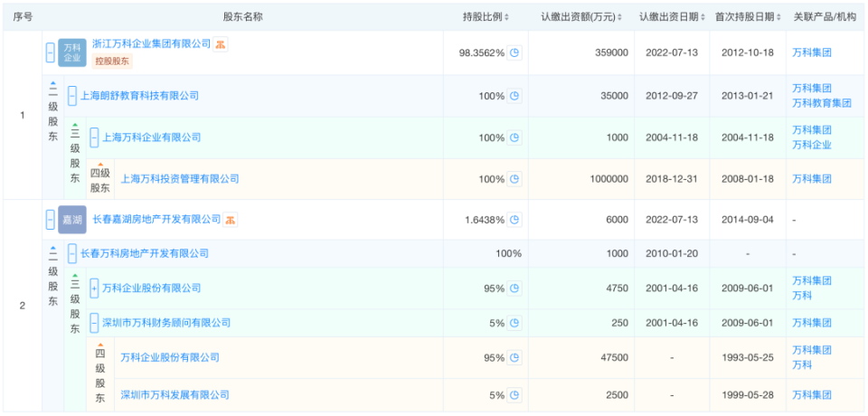The width and height of the screenshot is (868, 416).
Task: Open pie chart icon in the 4750 万科企业股份 row
Action: pos(514,288)
